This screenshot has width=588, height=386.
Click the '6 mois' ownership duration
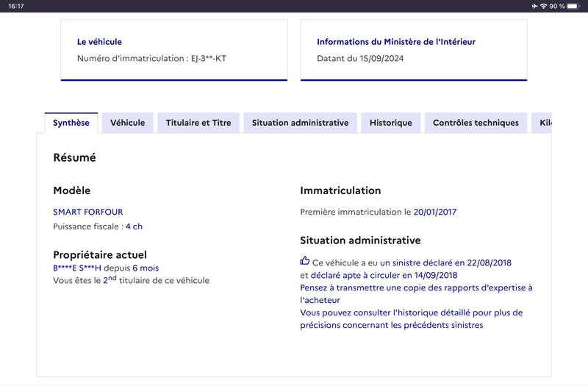(x=146, y=268)
